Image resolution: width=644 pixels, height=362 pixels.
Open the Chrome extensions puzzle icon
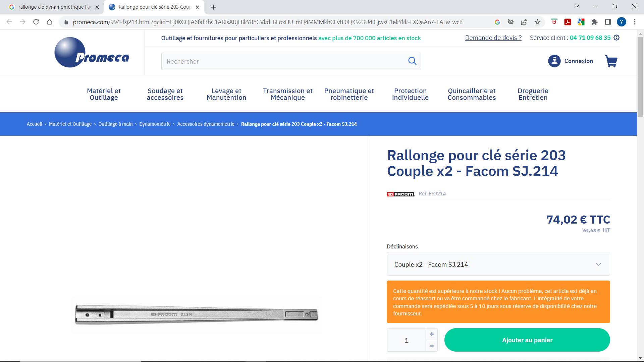pos(594,22)
